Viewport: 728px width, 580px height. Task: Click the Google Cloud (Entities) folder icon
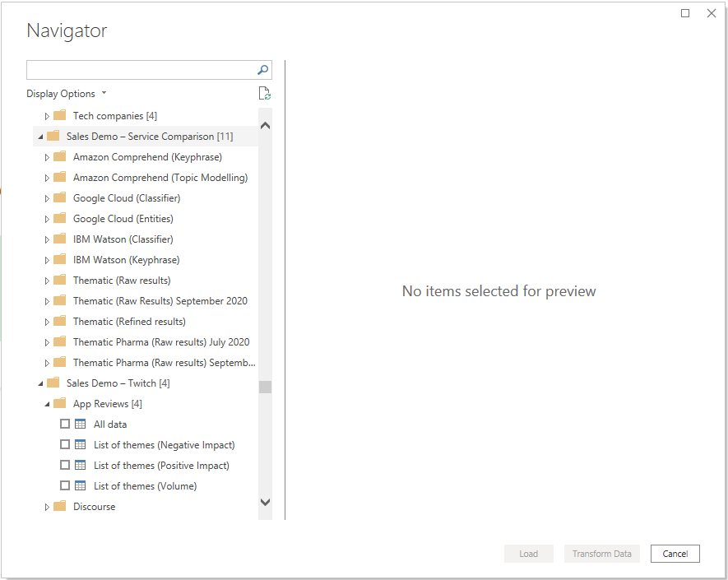[x=60, y=218]
